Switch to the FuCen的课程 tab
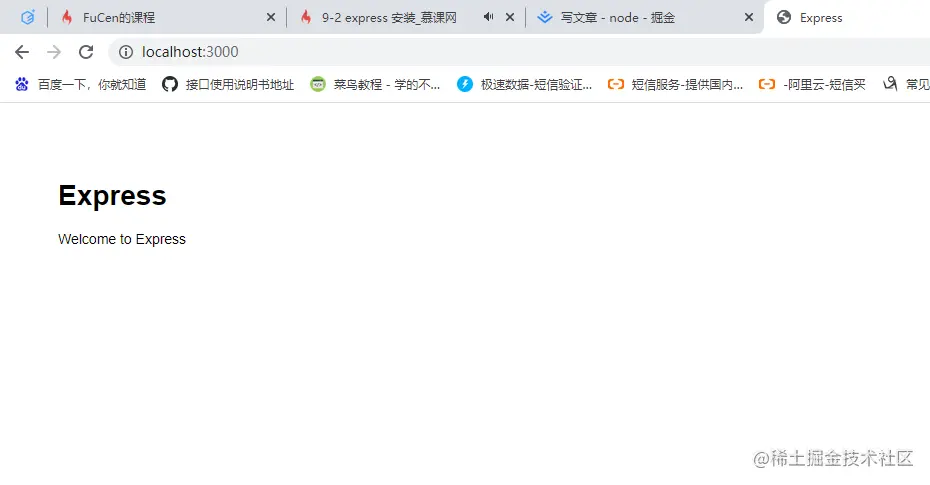 coord(165,17)
